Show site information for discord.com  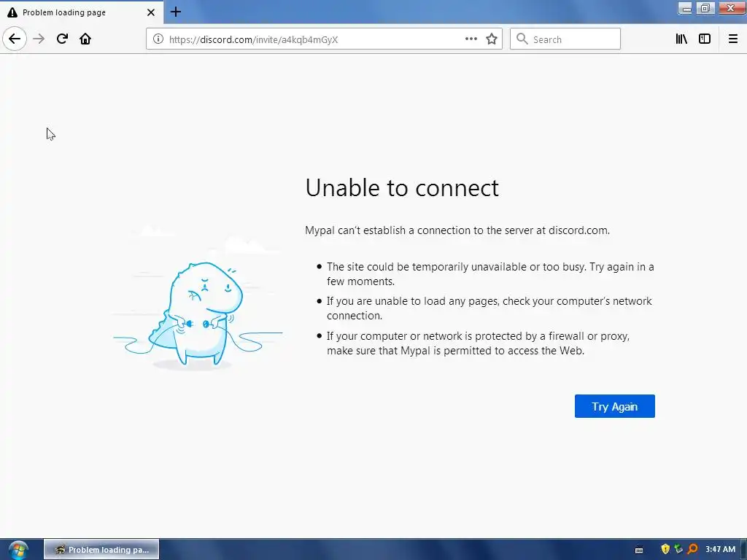(158, 39)
